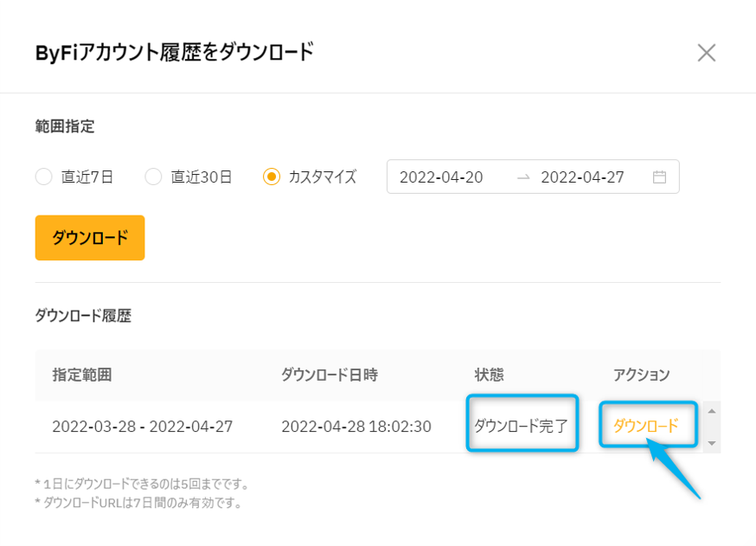Select the 直近7日 radio button
The width and height of the screenshot is (756, 546).
[44, 177]
